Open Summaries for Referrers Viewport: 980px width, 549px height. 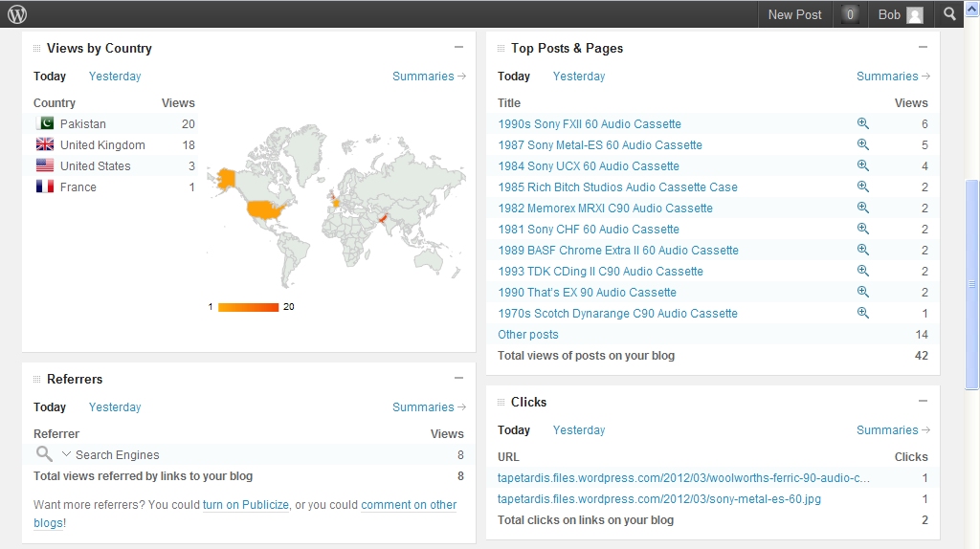point(429,407)
